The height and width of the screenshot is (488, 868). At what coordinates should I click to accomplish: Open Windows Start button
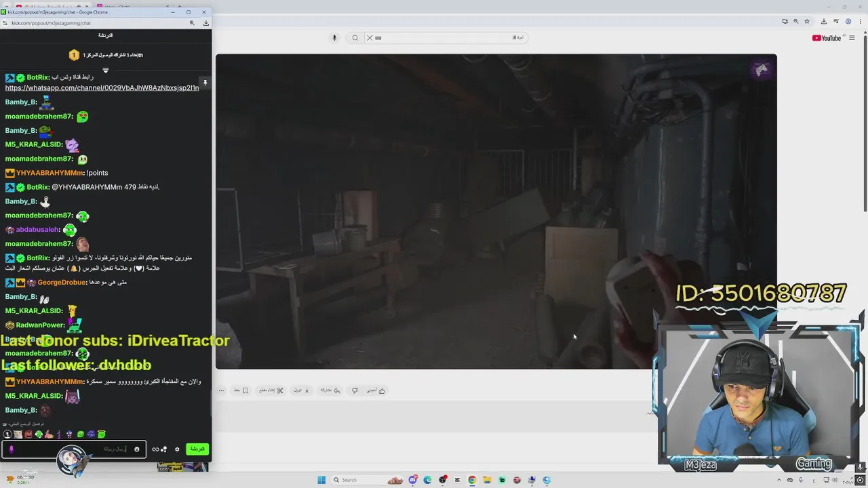tap(321, 480)
